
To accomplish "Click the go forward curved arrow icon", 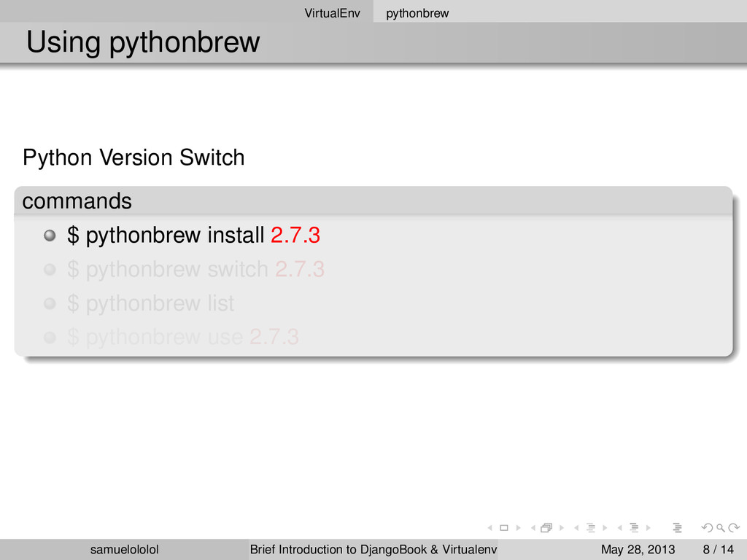I will (x=734, y=528).
